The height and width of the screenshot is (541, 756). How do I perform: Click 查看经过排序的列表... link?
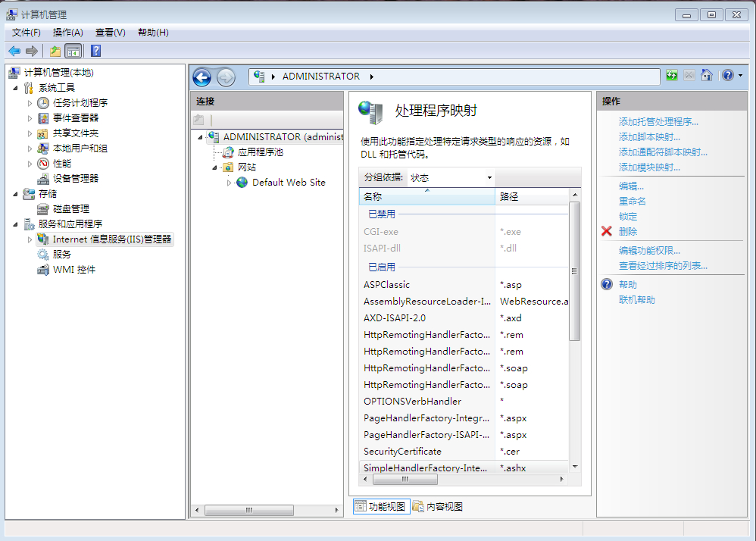tap(663, 266)
